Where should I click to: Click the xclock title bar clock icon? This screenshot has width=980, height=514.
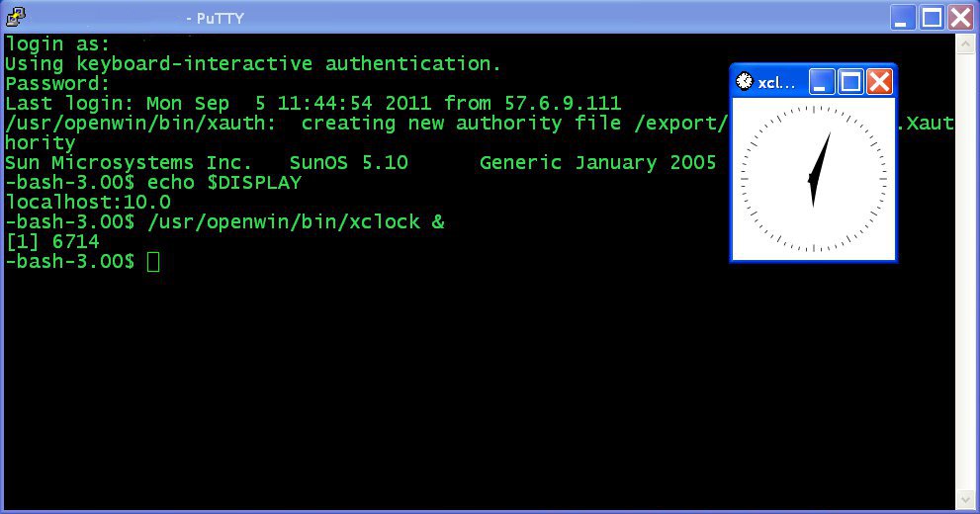click(x=745, y=82)
